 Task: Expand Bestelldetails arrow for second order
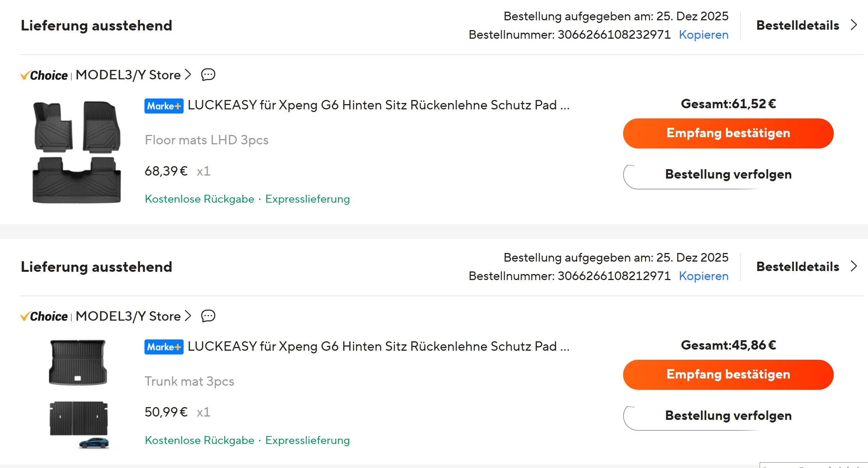854,267
